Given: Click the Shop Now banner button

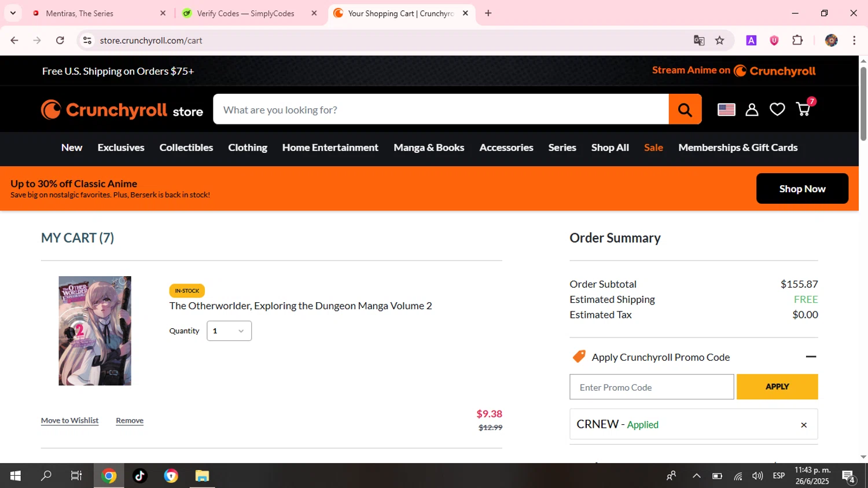Looking at the screenshot, I should (x=802, y=189).
